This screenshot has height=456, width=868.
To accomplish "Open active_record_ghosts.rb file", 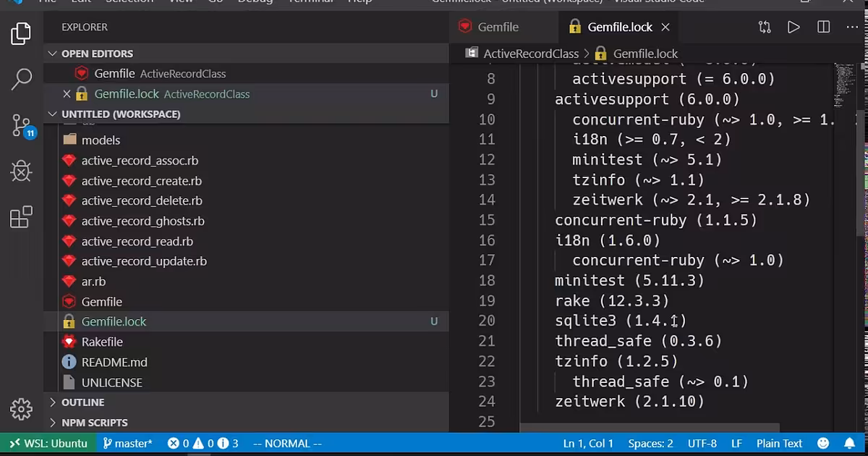I will coord(142,221).
